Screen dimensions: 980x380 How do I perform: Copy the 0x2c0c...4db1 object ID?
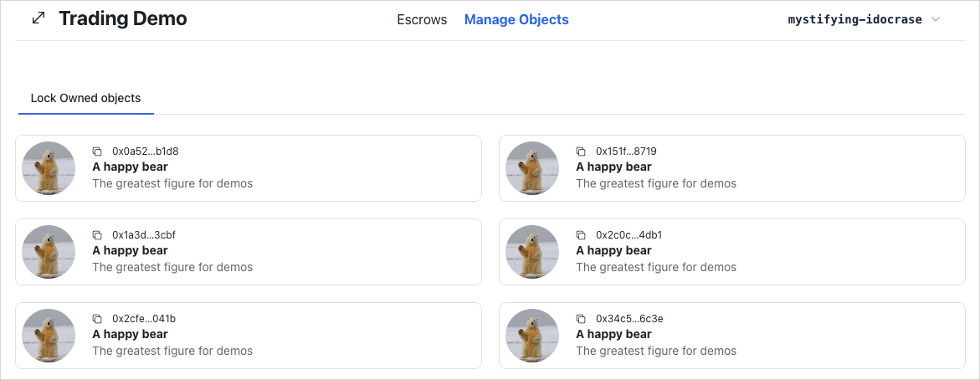coord(581,235)
